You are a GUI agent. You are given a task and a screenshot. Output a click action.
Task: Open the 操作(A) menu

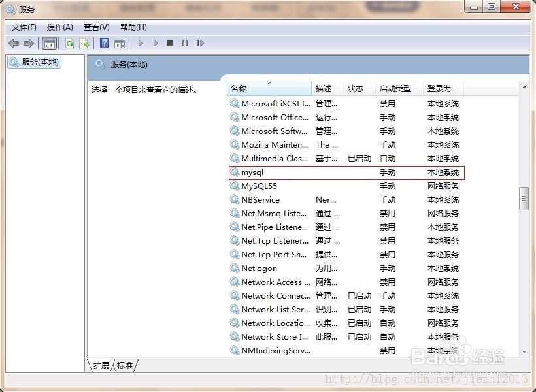coord(60,27)
